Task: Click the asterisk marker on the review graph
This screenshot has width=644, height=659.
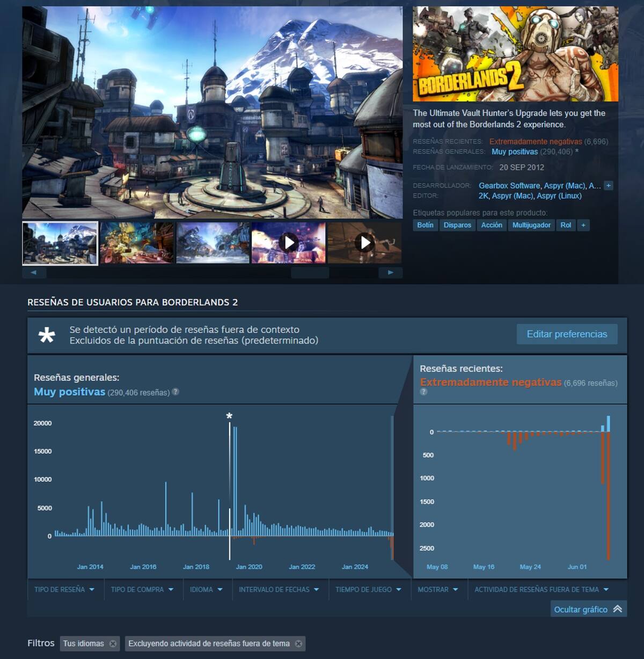Action: pyautogui.click(x=229, y=417)
